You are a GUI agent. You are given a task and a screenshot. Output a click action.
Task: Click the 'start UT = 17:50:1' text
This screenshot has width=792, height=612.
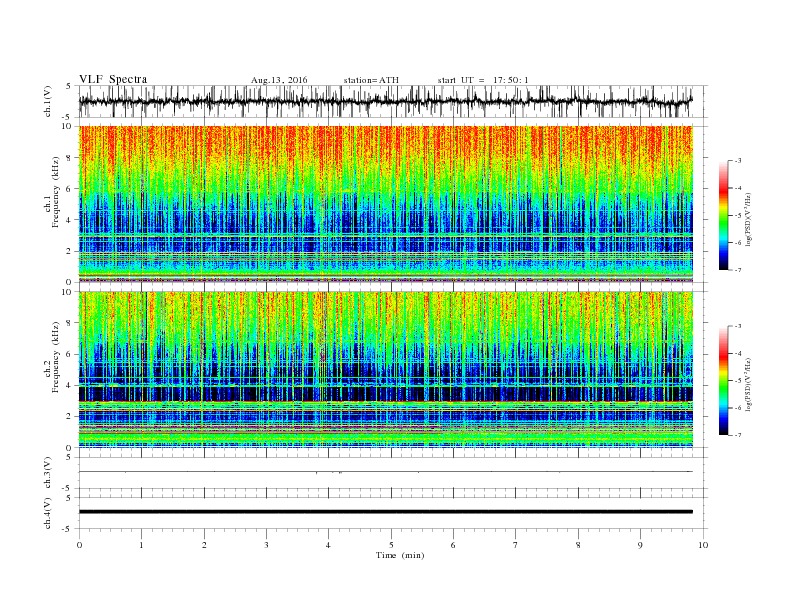483,80
